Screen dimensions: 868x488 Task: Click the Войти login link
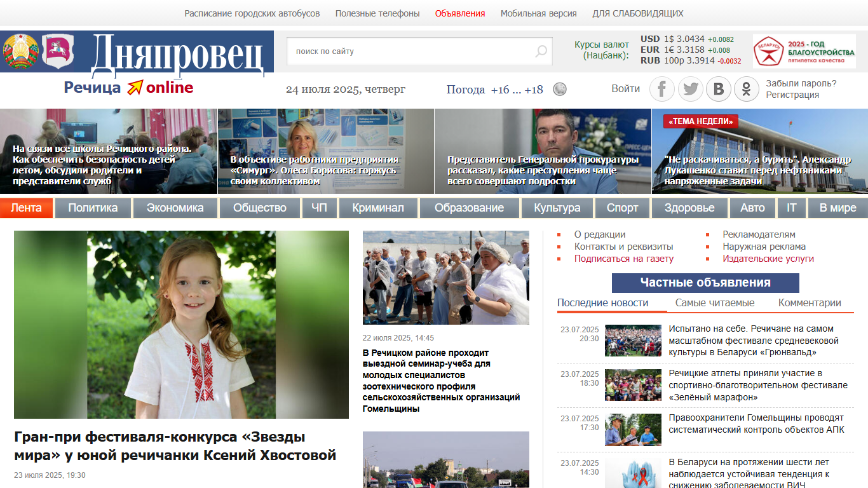pyautogui.click(x=626, y=88)
